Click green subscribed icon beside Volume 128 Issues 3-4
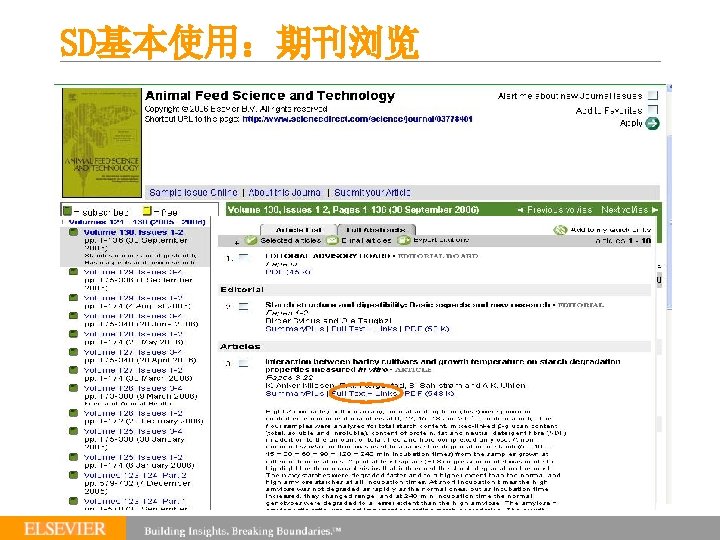Image resolution: width=720 pixels, height=540 pixels. [73, 315]
